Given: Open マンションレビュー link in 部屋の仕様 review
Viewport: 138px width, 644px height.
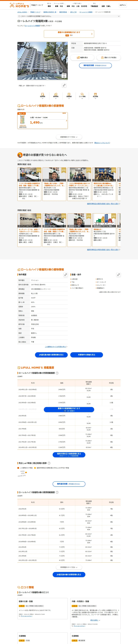Looking at the screenshot, I should [27, 616].
